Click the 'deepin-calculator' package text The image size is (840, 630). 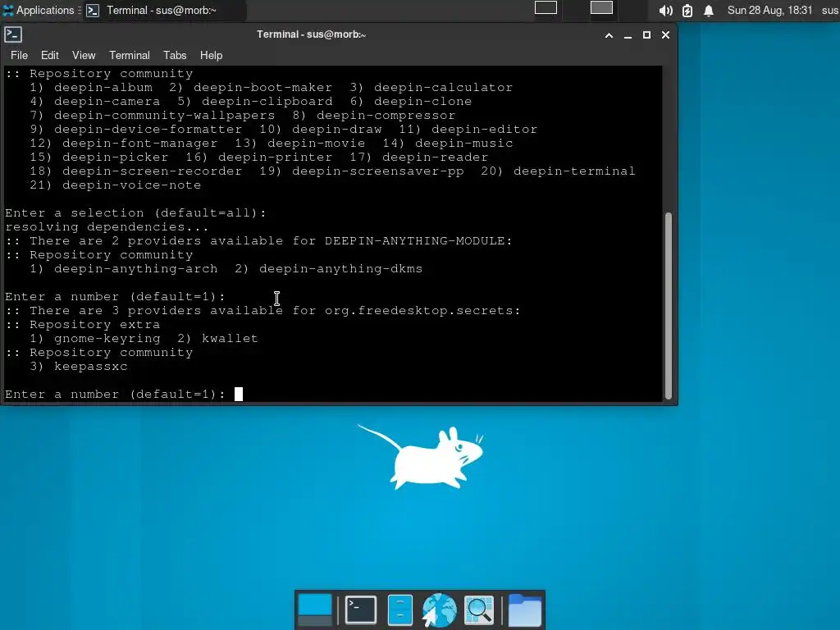click(x=443, y=87)
